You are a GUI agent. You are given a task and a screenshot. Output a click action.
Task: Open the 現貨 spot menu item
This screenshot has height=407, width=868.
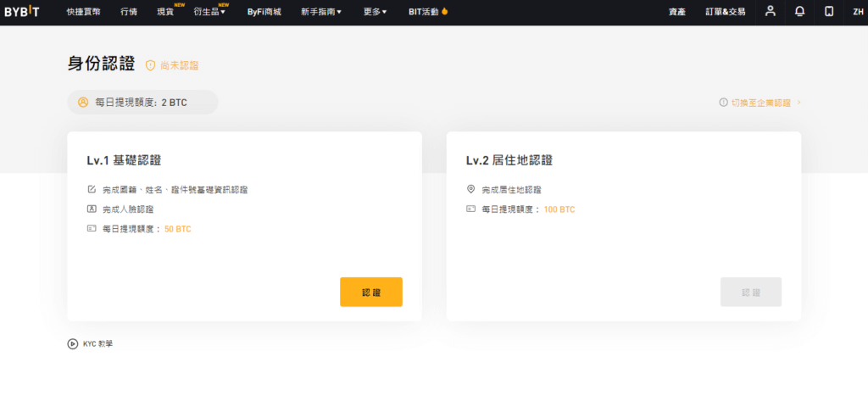point(165,12)
